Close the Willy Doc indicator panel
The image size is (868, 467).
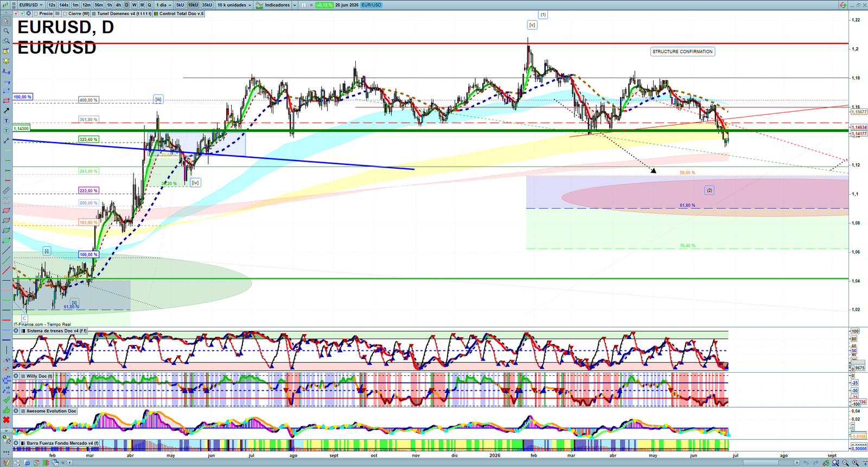pyautogui.click(x=16, y=376)
